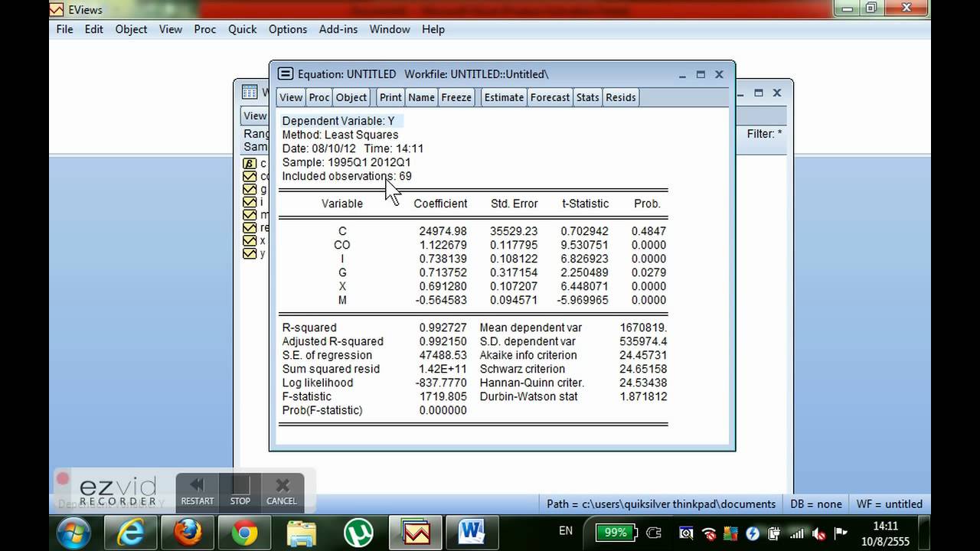
Task: Open the Options menu
Action: [288, 29]
